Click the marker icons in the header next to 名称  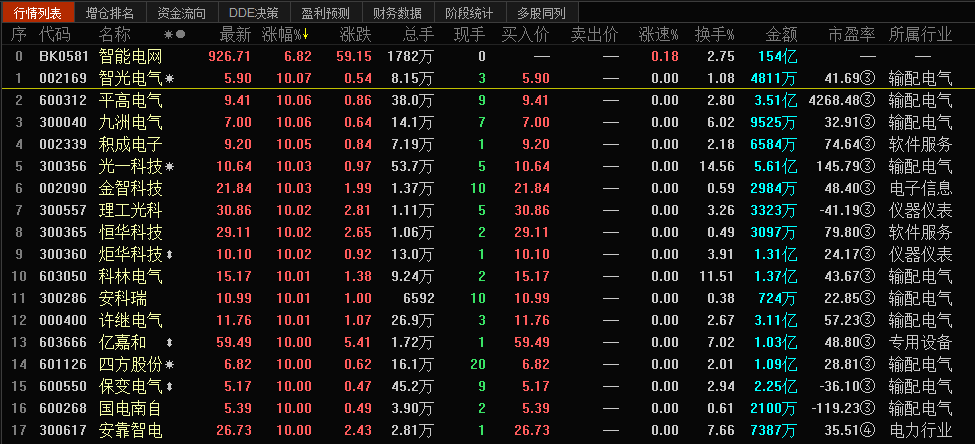[x=175, y=35]
